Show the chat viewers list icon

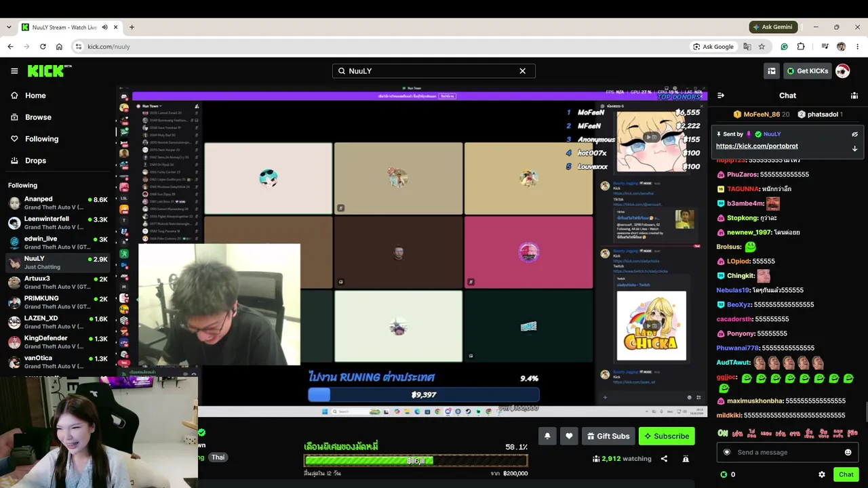[854, 96]
